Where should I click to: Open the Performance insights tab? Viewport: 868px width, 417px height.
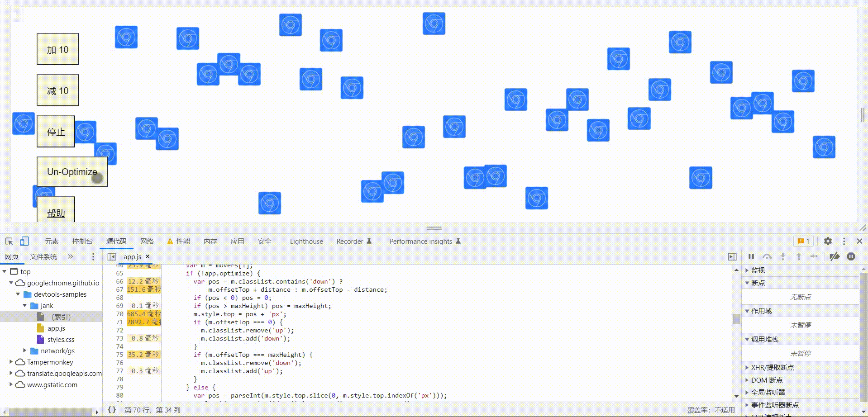pos(425,242)
